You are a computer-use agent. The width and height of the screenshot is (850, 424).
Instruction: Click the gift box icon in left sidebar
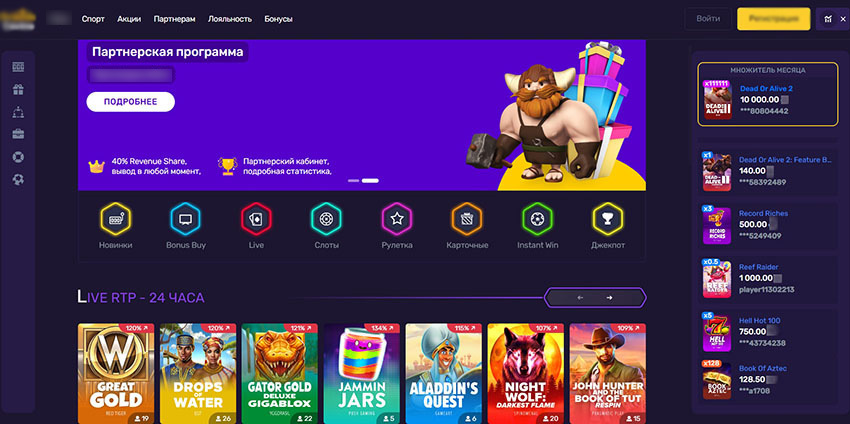pos(18,89)
